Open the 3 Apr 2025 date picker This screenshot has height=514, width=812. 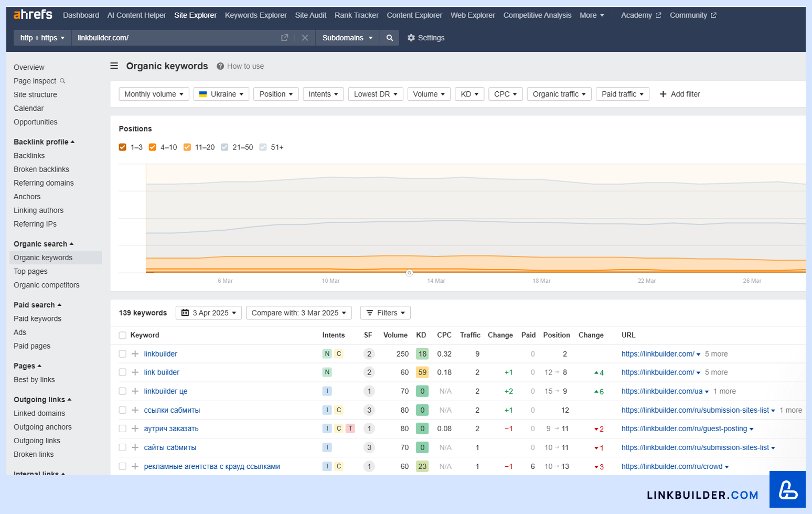point(209,313)
